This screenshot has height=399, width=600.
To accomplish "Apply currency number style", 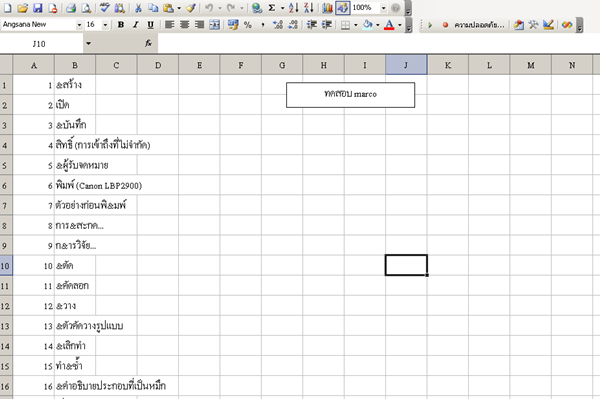I will [x=233, y=25].
